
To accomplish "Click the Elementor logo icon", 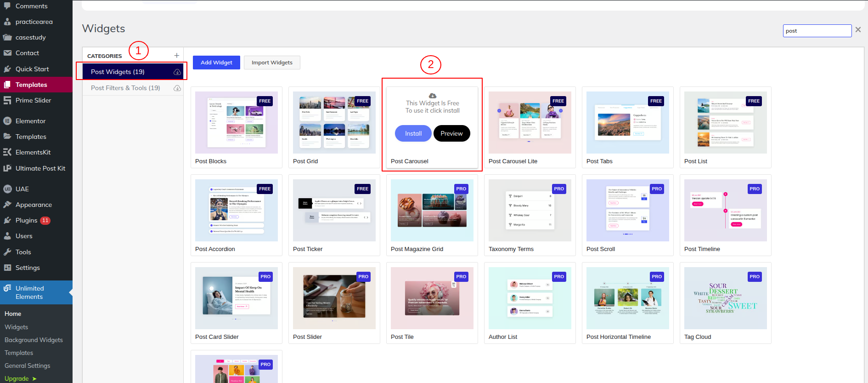I will (x=7, y=121).
